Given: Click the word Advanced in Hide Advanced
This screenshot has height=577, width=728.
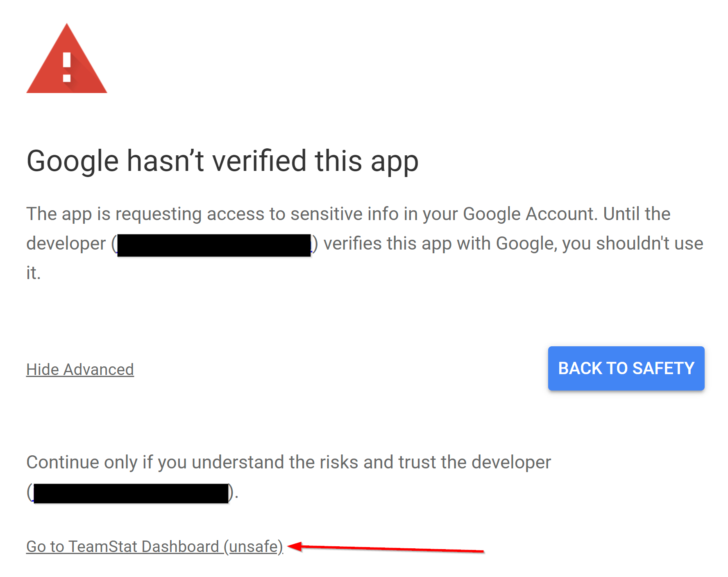Looking at the screenshot, I should pos(99,369).
